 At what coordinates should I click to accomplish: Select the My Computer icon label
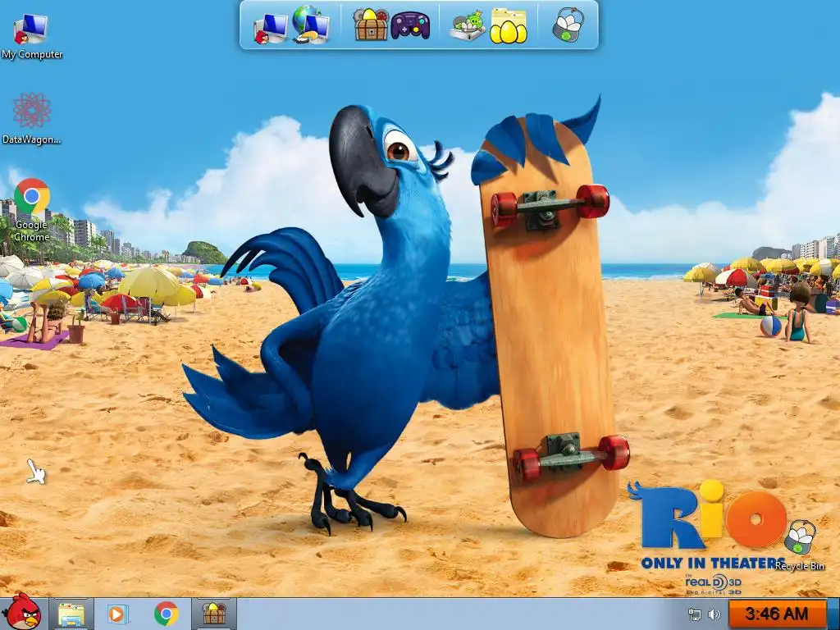tap(32, 54)
